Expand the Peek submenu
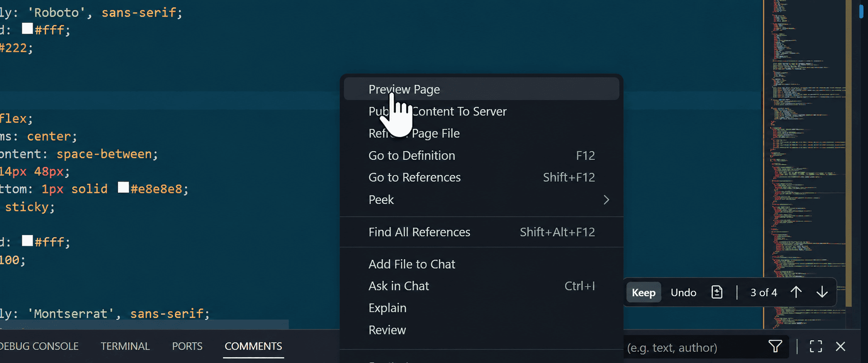868x363 pixels. click(481, 200)
